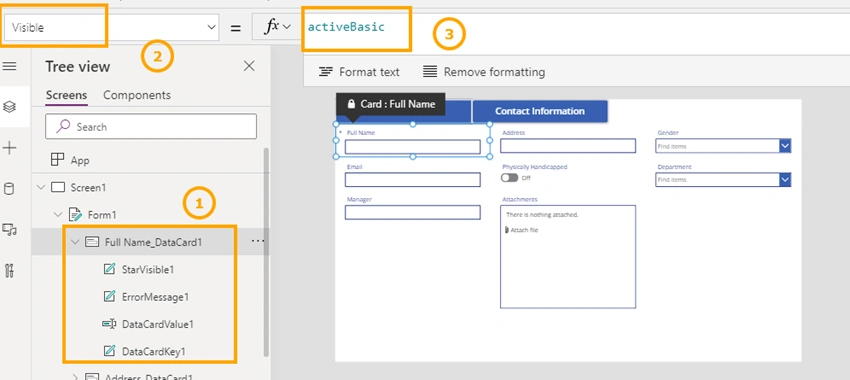
Task: Click the search magnifier icon
Action: (x=63, y=126)
